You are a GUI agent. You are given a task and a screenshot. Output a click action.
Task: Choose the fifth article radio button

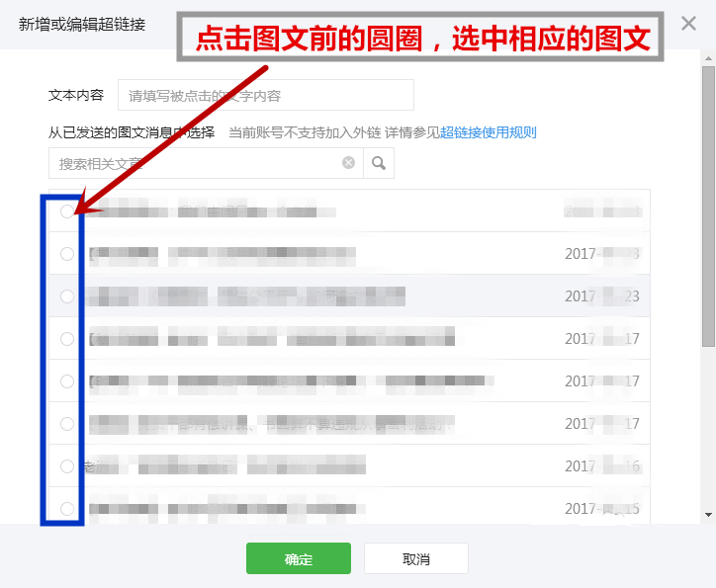pos(67,380)
